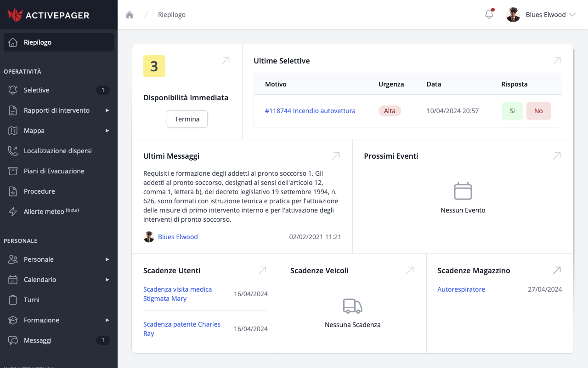Open Ultimi Messaggi via arrow icon

pos(336,156)
